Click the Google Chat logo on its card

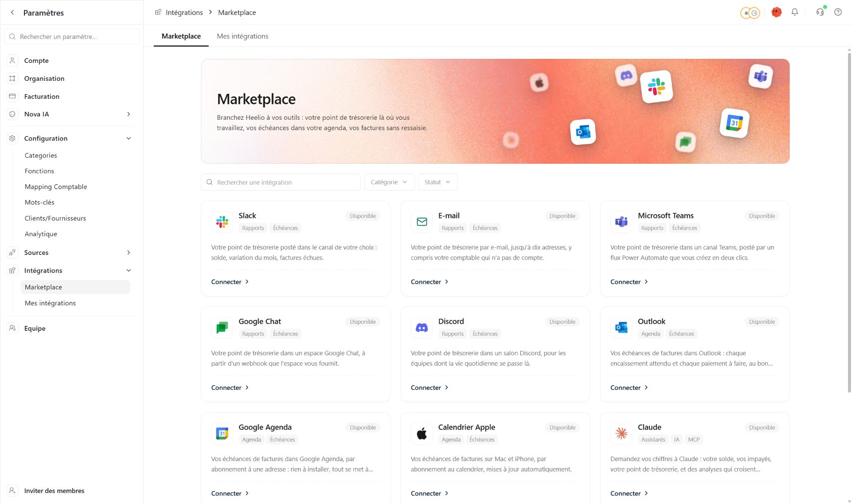[x=222, y=327]
